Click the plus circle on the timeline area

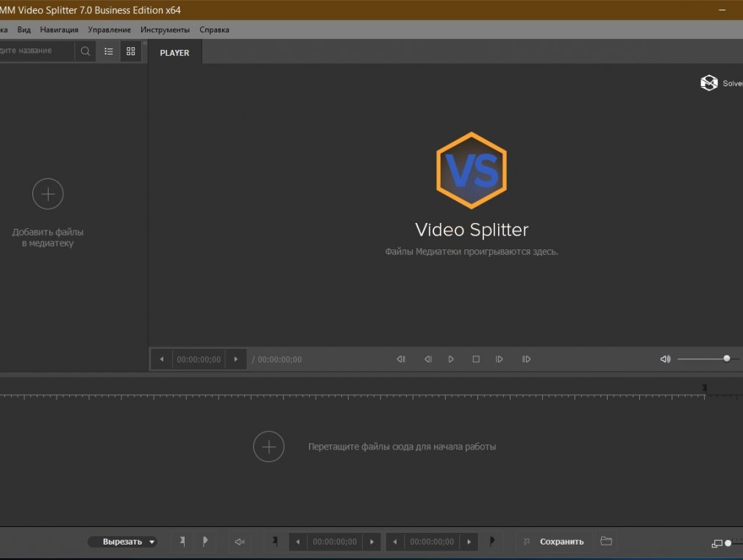click(x=269, y=447)
